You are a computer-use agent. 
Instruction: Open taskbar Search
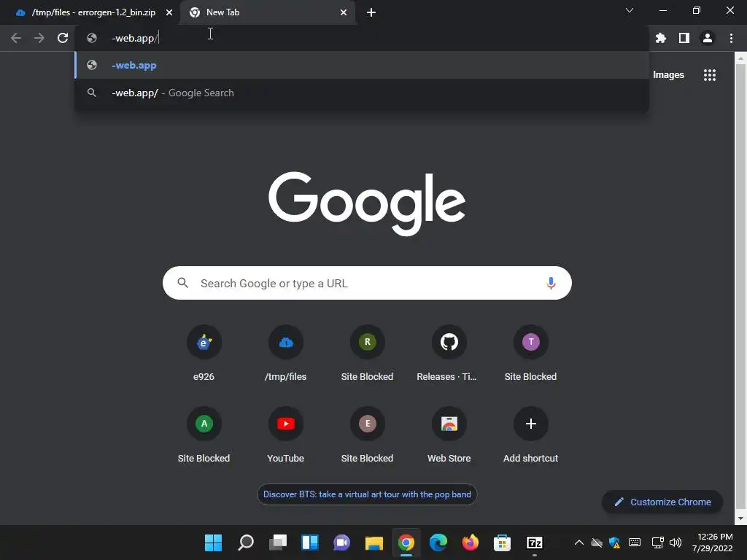tap(246, 542)
